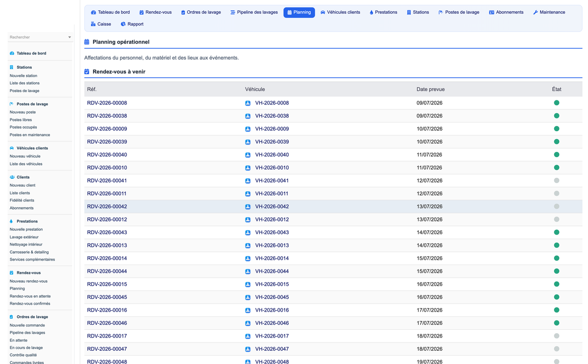This screenshot has height=364, width=588.
Task: Open the Postes de lavage top tab
Action: coord(459,12)
